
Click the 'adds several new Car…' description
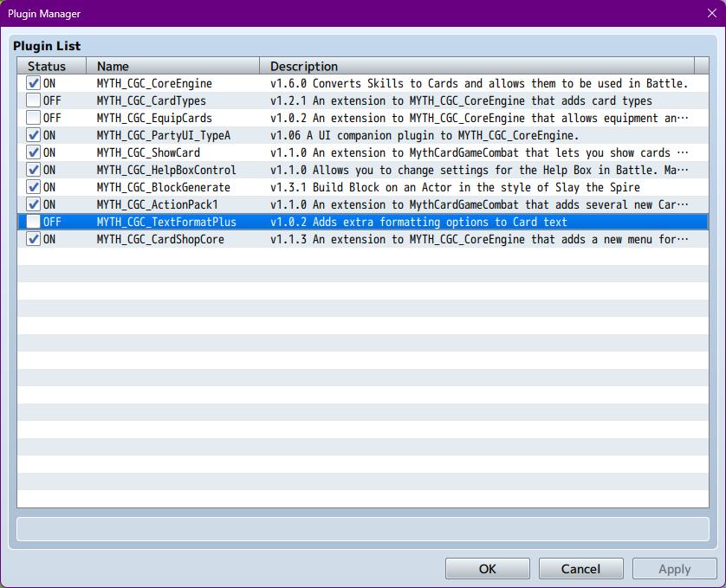pos(479,204)
